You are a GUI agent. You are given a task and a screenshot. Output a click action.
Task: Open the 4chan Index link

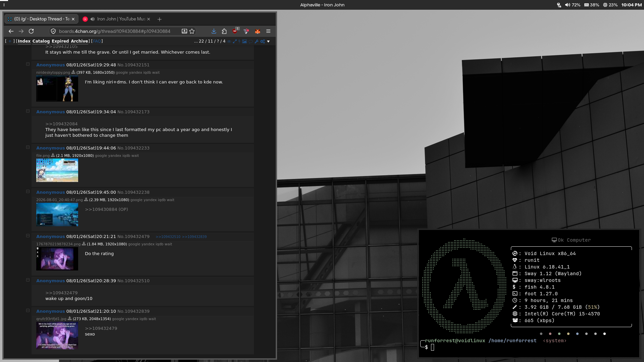tap(24, 41)
